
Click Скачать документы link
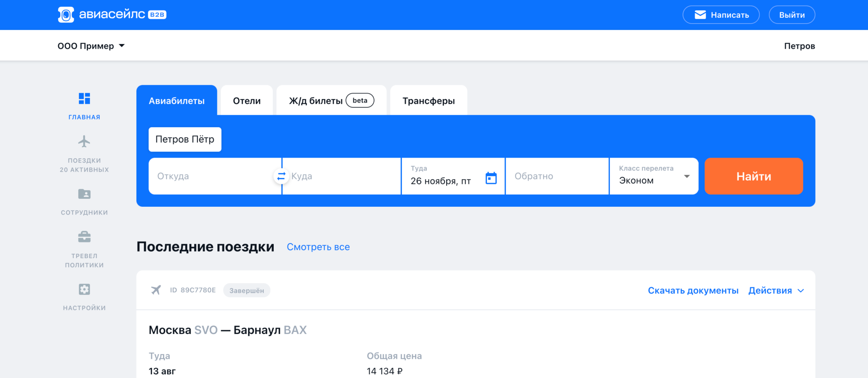point(693,291)
